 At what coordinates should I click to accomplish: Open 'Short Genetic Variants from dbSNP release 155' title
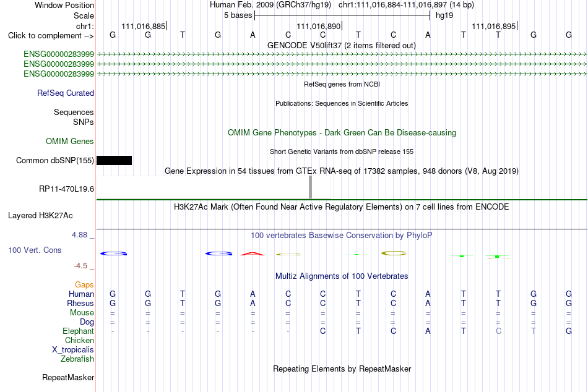pyautogui.click(x=342, y=151)
